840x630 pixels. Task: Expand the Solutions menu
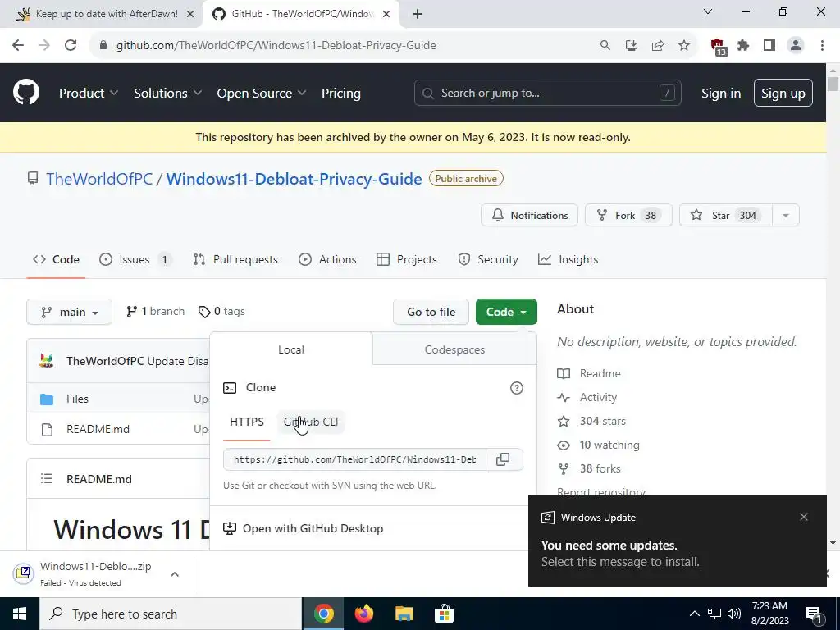click(167, 93)
